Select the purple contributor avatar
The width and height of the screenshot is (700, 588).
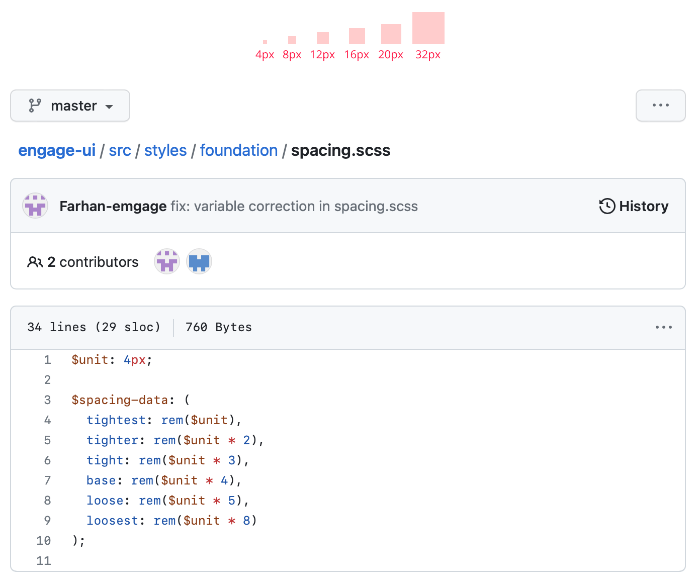167,262
